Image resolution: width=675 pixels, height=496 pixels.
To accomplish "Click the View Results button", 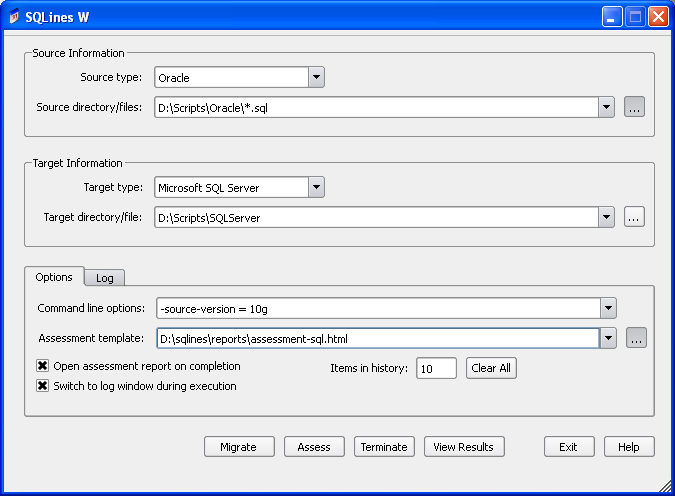I will [x=464, y=447].
